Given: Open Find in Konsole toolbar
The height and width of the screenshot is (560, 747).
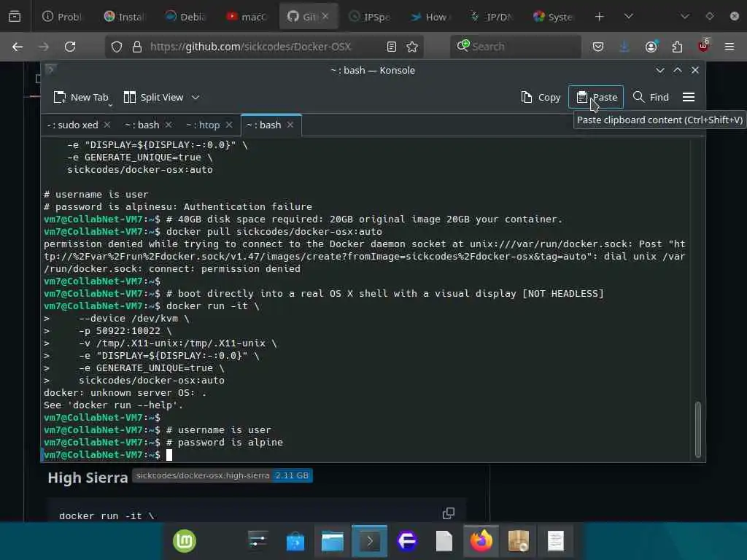Looking at the screenshot, I should tap(650, 97).
